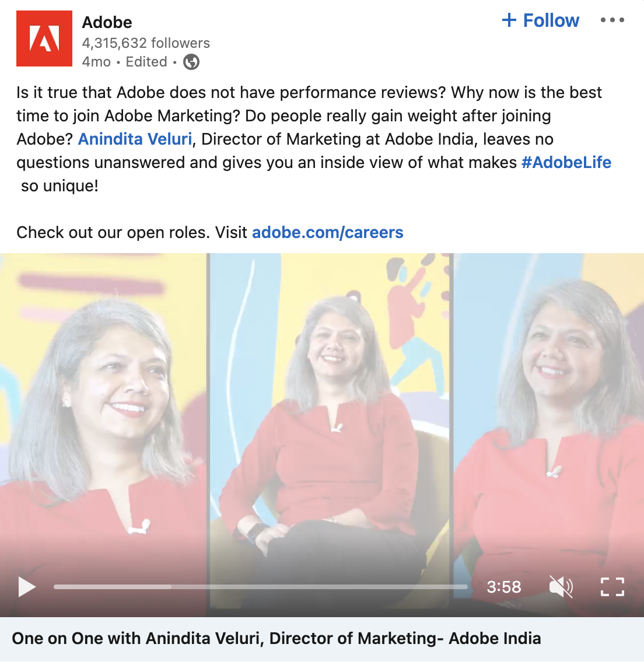The image size is (644, 665).
Task: Open the three-dot post options menu
Action: click(612, 20)
